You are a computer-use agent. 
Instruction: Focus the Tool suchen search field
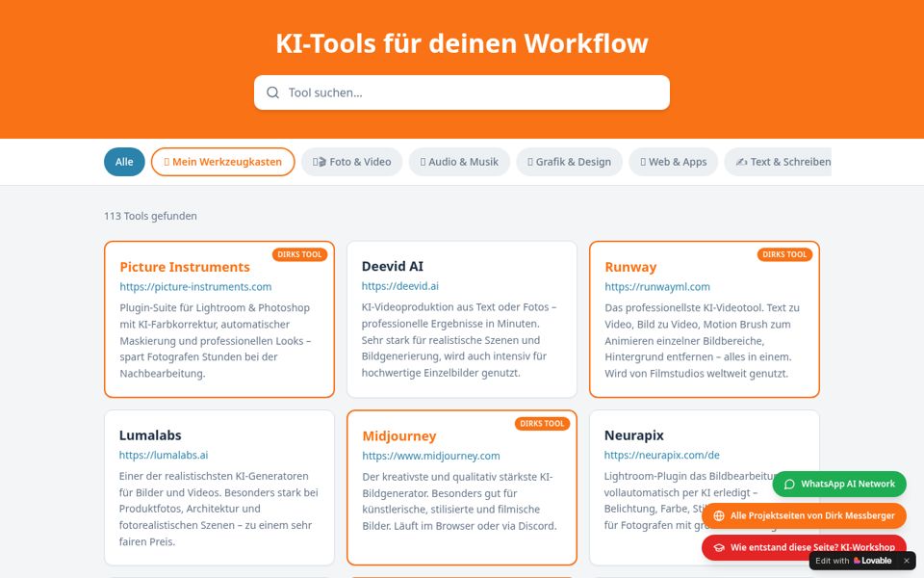pyautogui.click(x=462, y=92)
